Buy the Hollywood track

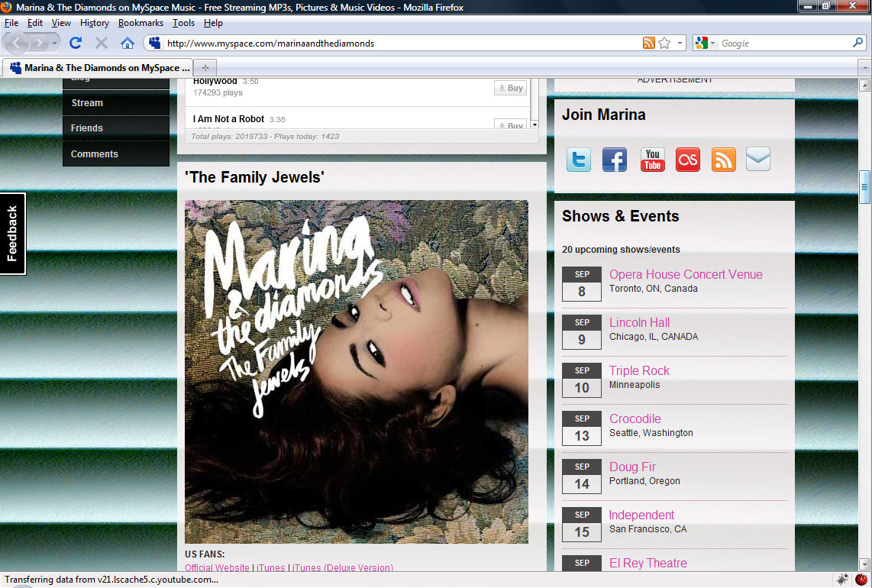coord(511,88)
